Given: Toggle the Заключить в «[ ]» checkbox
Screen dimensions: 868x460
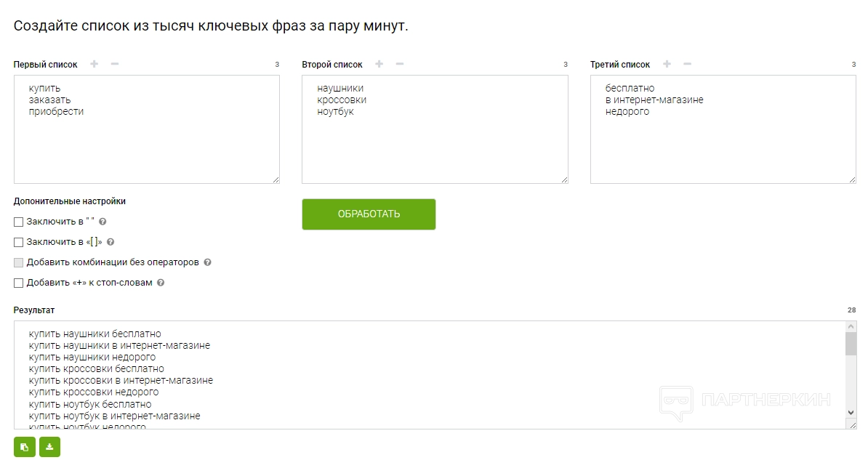Looking at the screenshot, I should tap(19, 242).
